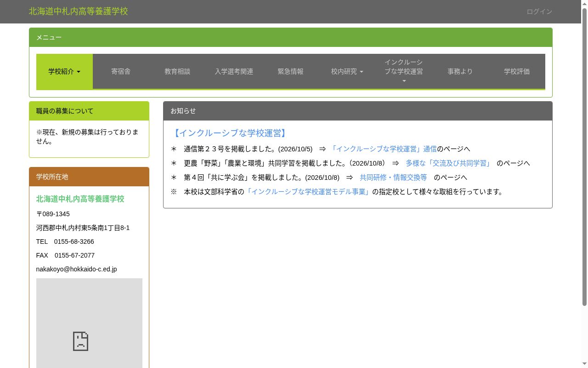This screenshot has height=368, width=588.
Task: Click the TEL 0155-68-3266 text
Action: [65, 241]
